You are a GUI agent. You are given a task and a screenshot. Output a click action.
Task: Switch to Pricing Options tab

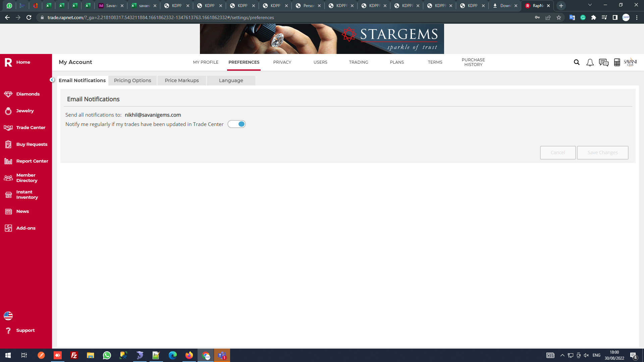click(x=132, y=80)
